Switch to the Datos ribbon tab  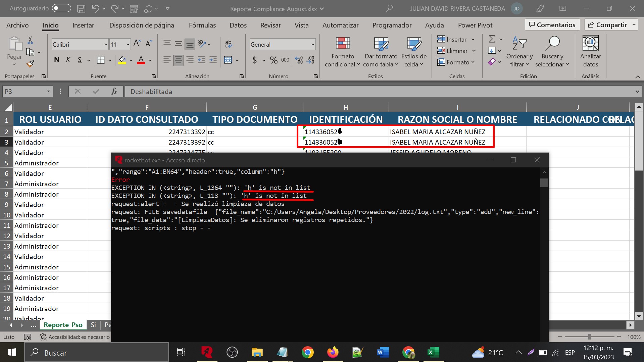tap(238, 25)
